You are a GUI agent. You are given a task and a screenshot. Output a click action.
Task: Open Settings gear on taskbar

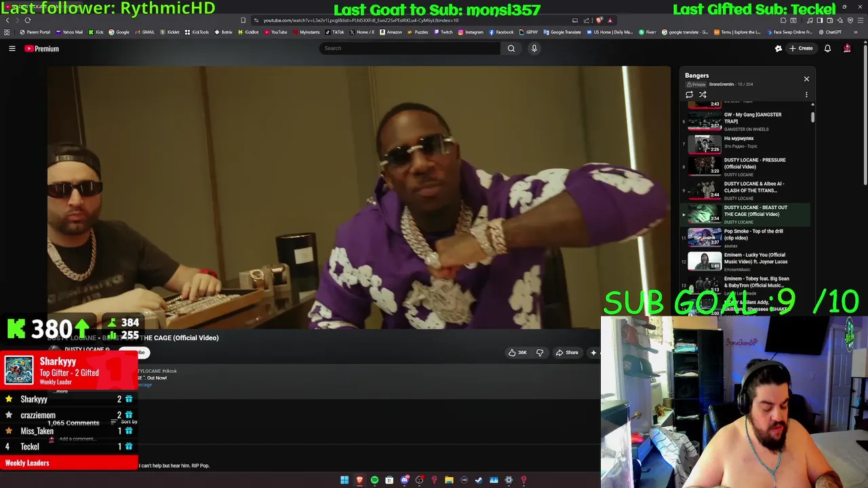(x=509, y=481)
